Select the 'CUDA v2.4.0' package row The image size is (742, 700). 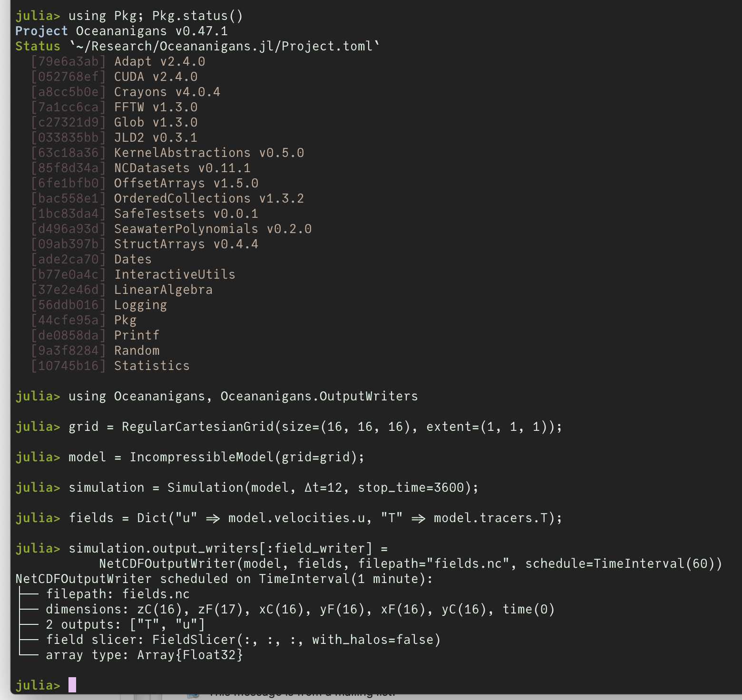tap(114, 77)
